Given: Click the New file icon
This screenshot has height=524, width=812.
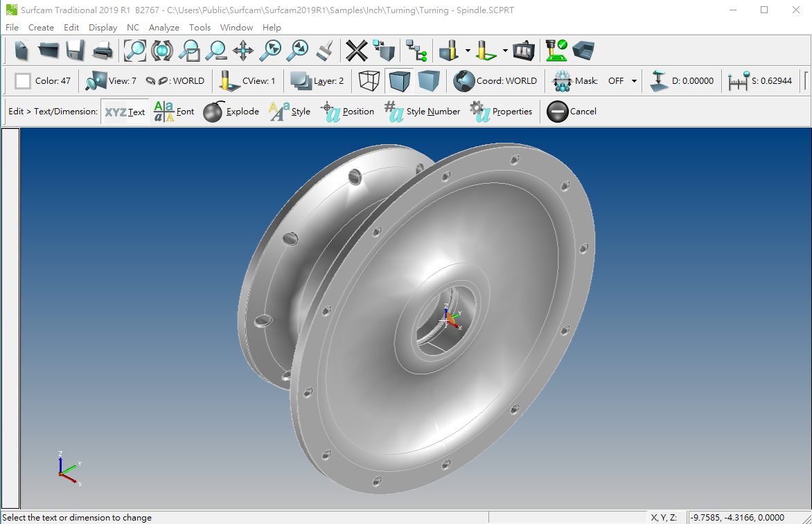Looking at the screenshot, I should pyautogui.click(x=21, y=51).
